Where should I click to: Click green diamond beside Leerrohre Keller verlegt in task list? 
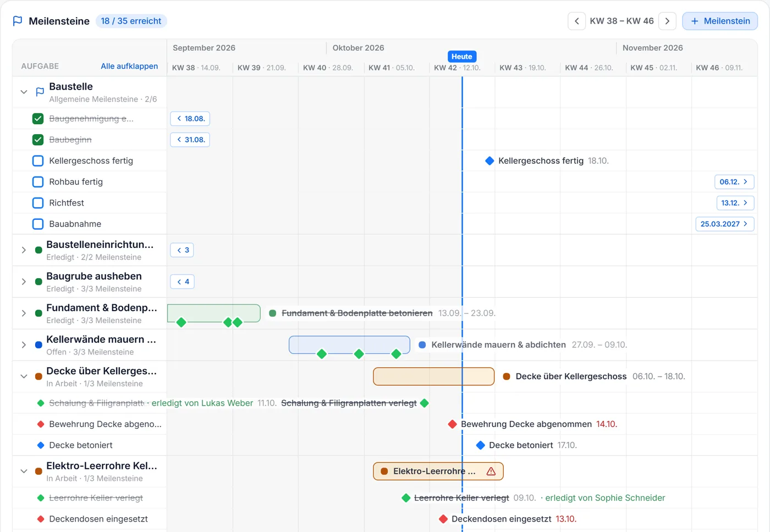coord(41,498)
